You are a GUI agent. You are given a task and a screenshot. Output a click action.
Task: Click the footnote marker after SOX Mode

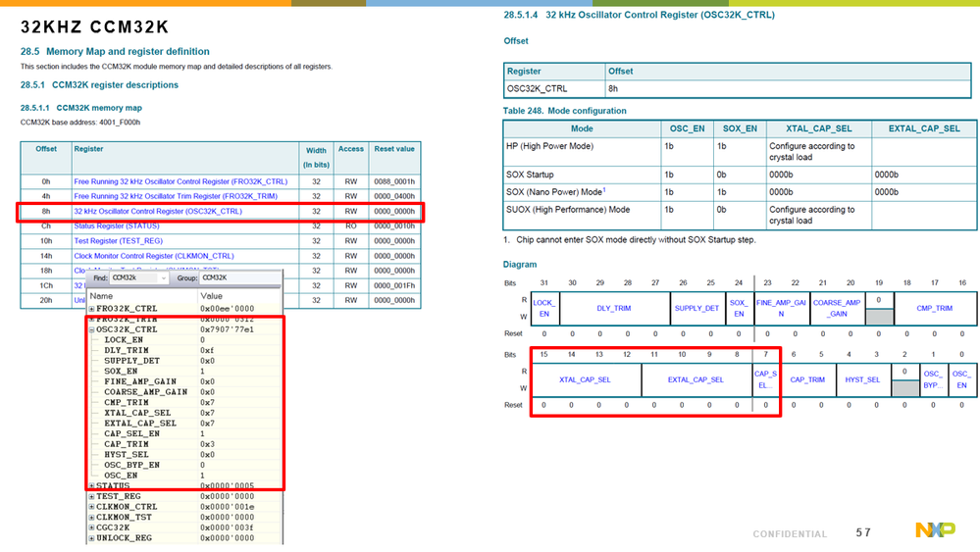(x=604, y=190)
